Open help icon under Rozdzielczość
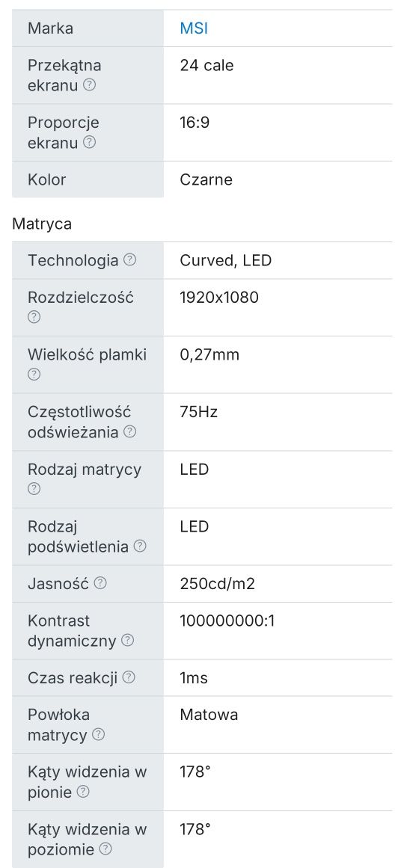This screenshot has width=404, height=868. point(34,317)
